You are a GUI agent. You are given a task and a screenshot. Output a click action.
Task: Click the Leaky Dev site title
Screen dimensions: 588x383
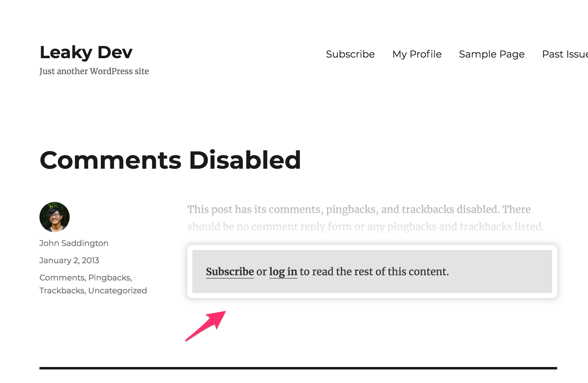pyautogui.click(x=86, y=52)
